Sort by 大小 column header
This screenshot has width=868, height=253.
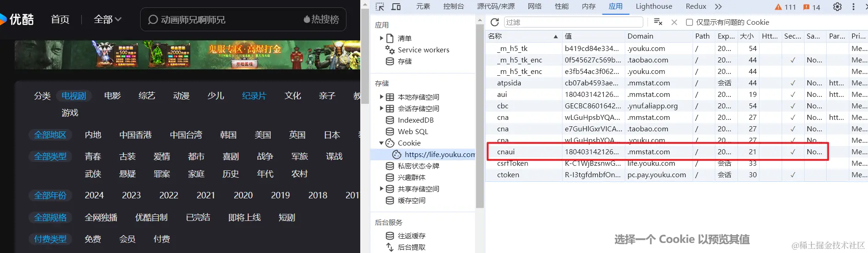click(x=747, y=36)
